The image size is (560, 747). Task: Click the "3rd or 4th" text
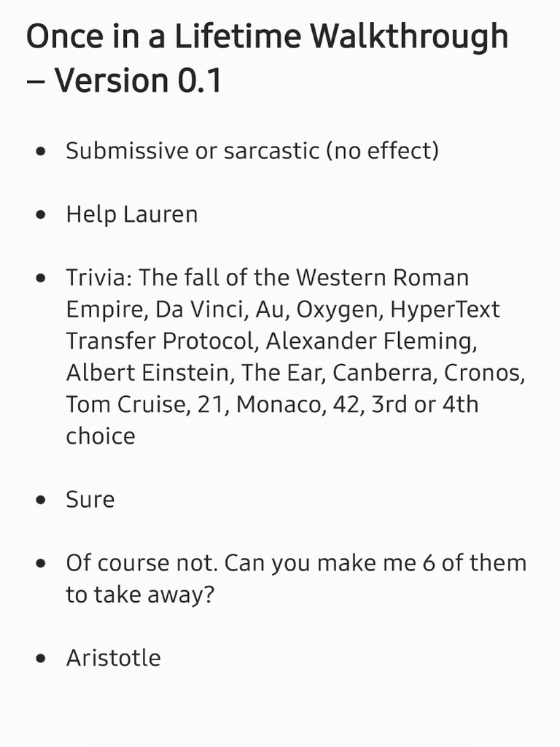click(x=424, y=404)
